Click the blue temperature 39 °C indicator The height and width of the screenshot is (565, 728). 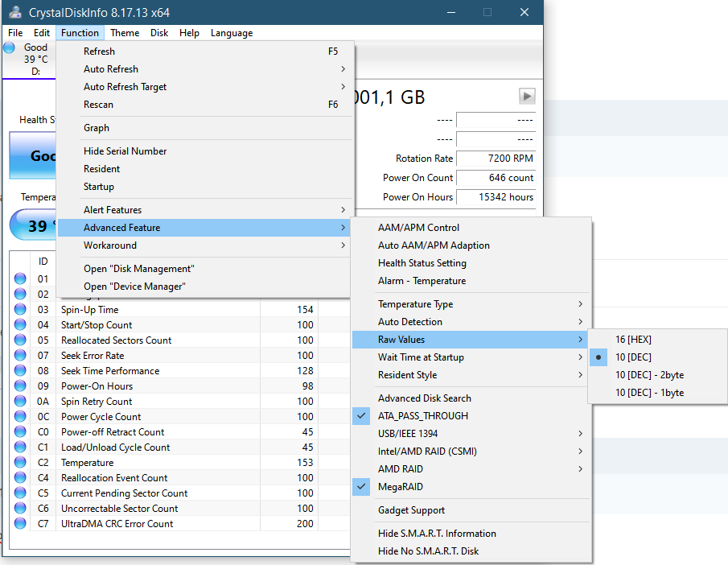34,225
